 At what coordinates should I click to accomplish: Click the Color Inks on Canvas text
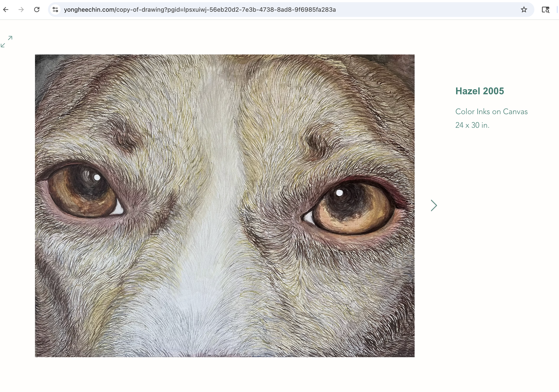491,112
